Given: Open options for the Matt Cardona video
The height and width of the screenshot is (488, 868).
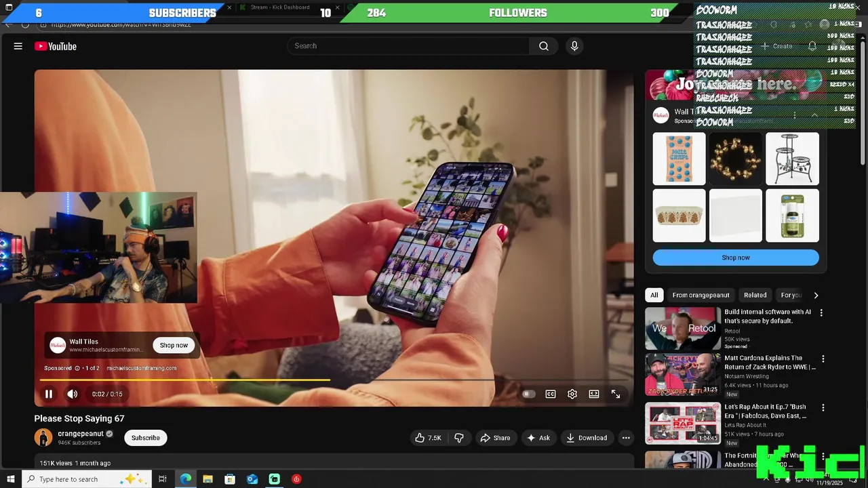Looking at the screenshot, I should pos(823,359).
